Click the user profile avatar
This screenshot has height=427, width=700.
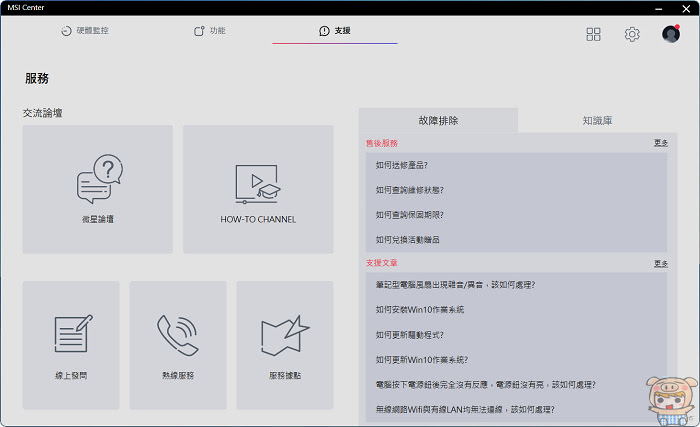[671, 33]
